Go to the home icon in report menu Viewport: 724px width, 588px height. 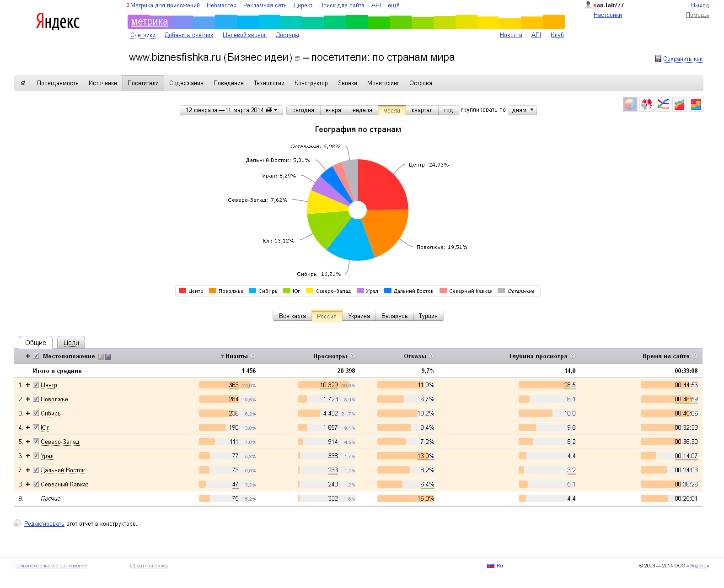(23, 83)
